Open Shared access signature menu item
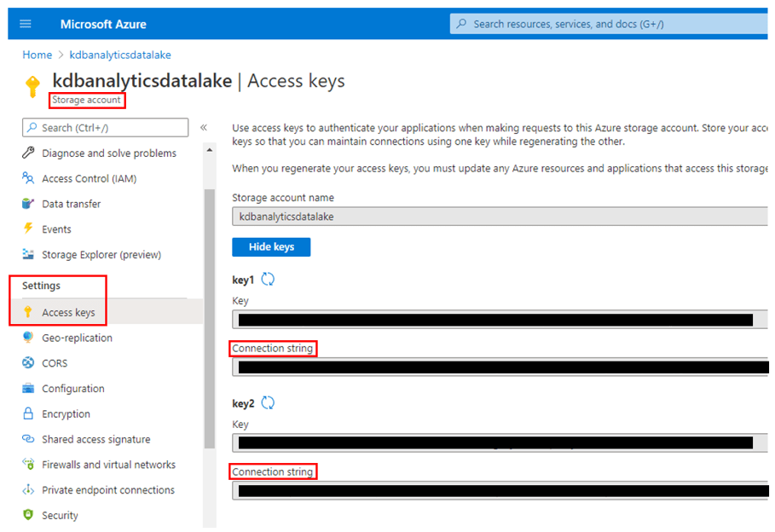The image size is (775, 532). pyautogui.click(x=95, y=439)
